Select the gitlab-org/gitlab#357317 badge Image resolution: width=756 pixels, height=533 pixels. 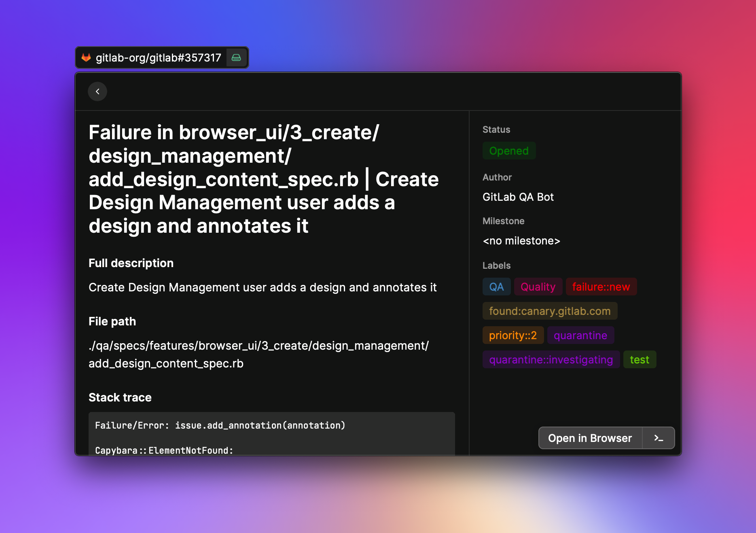click(x=162, y=57)
